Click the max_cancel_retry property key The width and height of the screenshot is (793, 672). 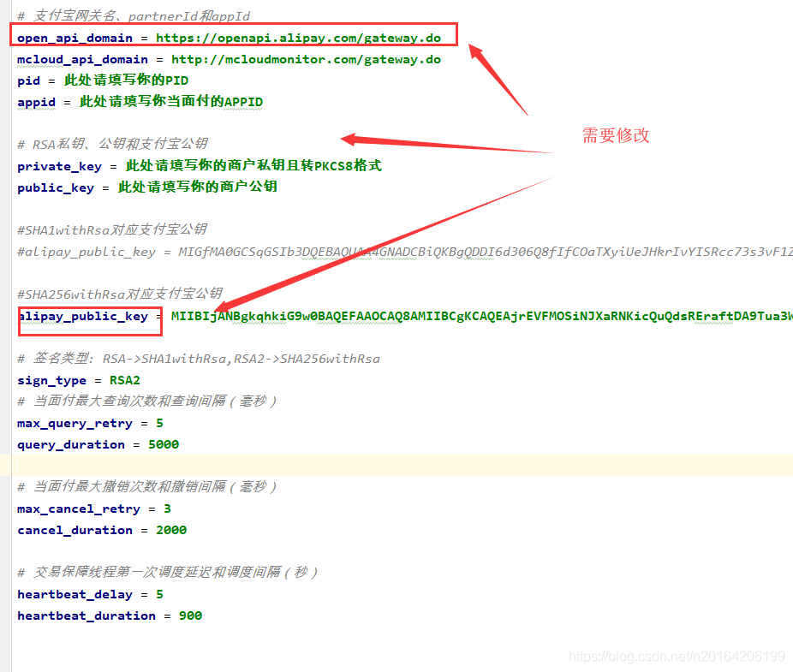(79, 509)
